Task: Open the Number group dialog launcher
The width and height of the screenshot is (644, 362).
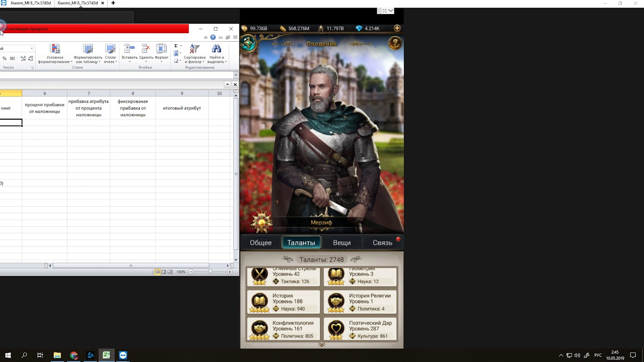Action: tap(32, 67)
